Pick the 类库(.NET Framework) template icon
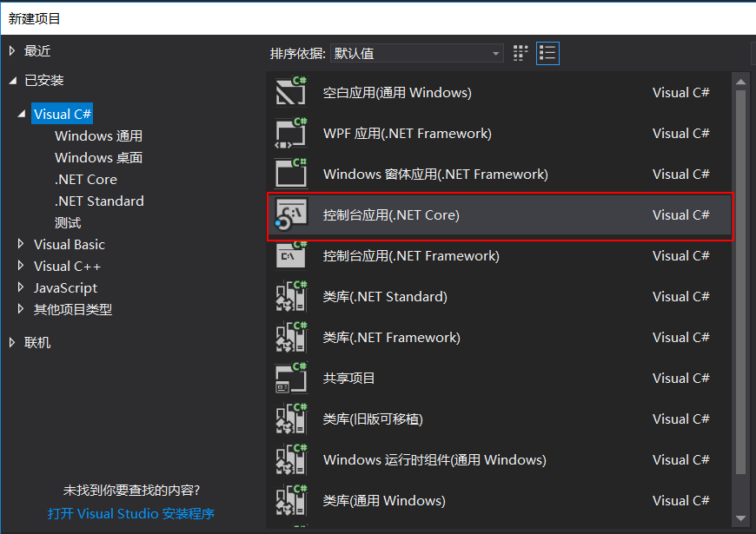This screenshot has width=756, height=534. [291, 337]
